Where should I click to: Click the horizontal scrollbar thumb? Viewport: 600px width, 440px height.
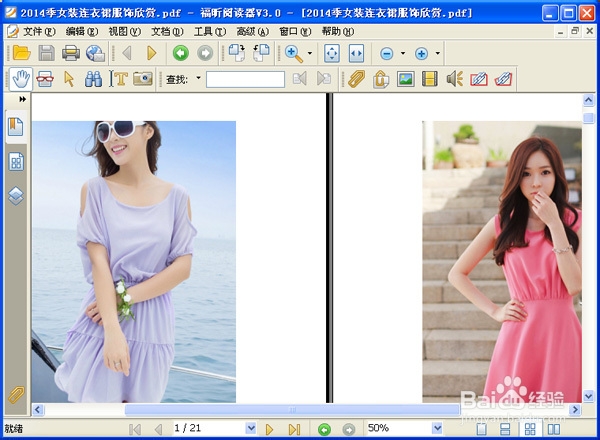point(292,410)
